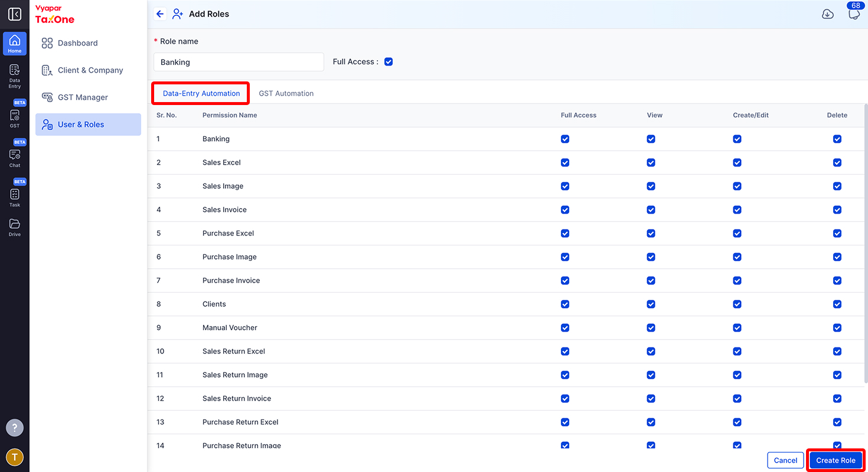Toggle Full Access checkbox for Manual Voucher row
Viewport: 868px width, 472px height.
(x=565, y=327)
